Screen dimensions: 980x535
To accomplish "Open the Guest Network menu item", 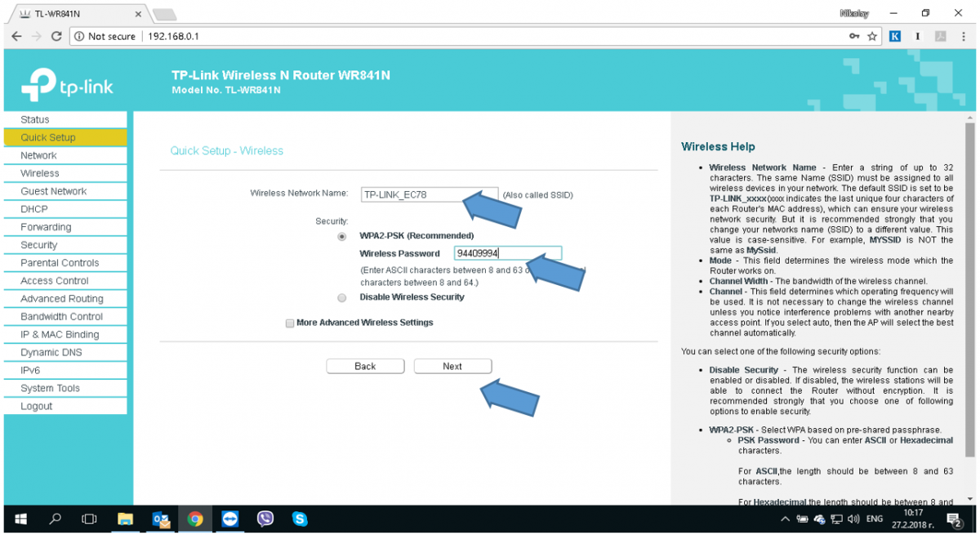I will tap(65, 191).
